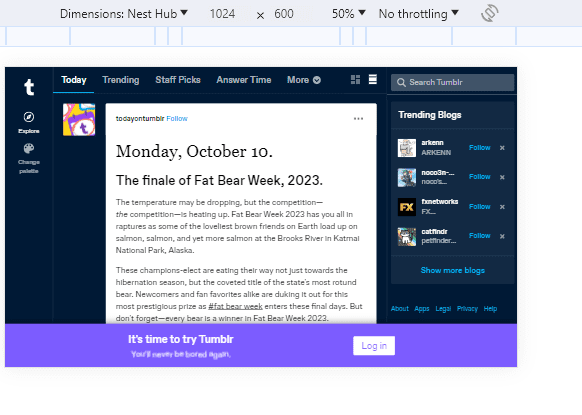Click the search magnifier icon
This screenshot has width=582, height=415.
[x=401, y=82]
